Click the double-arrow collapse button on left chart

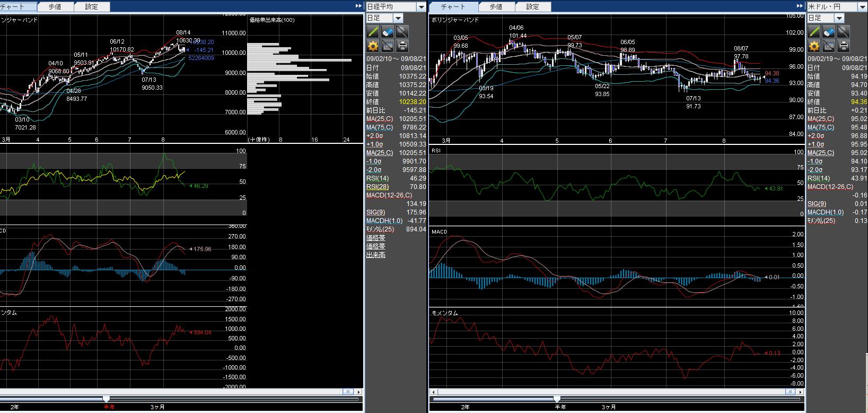coord(358,6)
